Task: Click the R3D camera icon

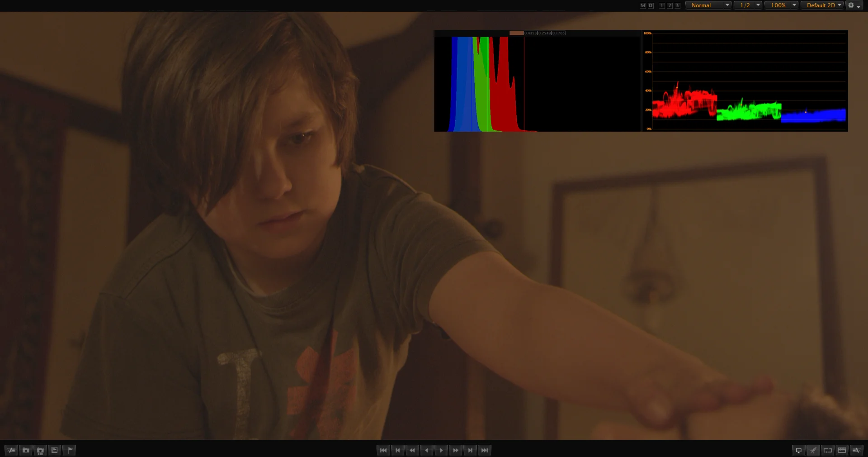Action: (x=40, y=450)
